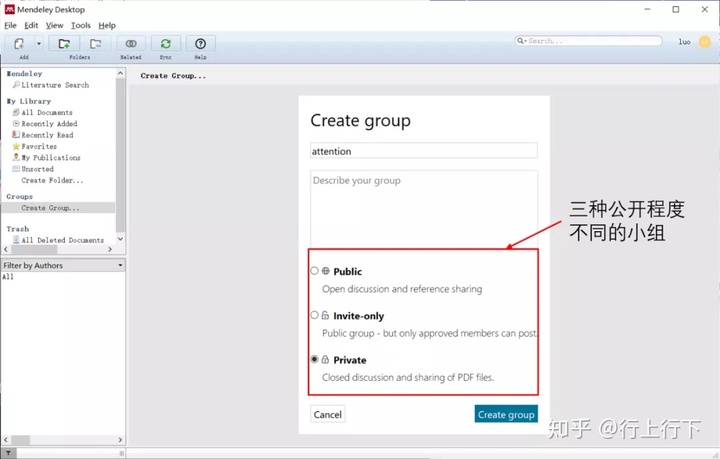
Task: Click 'Closed discussion and sharing of PDF files' text
Action: pyautogui.click(x=408, y=377)
